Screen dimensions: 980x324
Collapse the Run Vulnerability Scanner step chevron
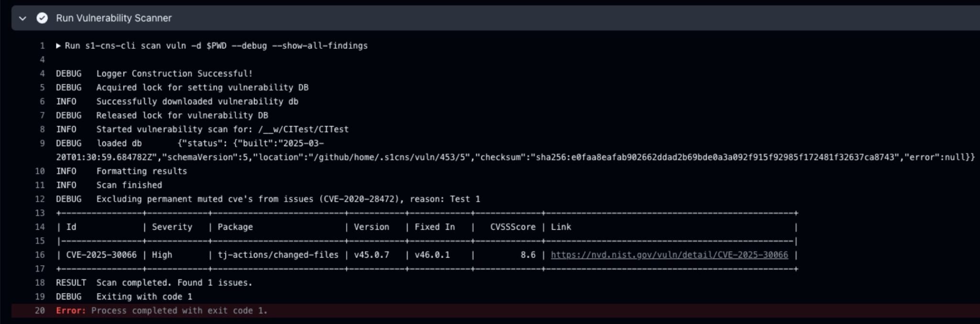point(22,18)
